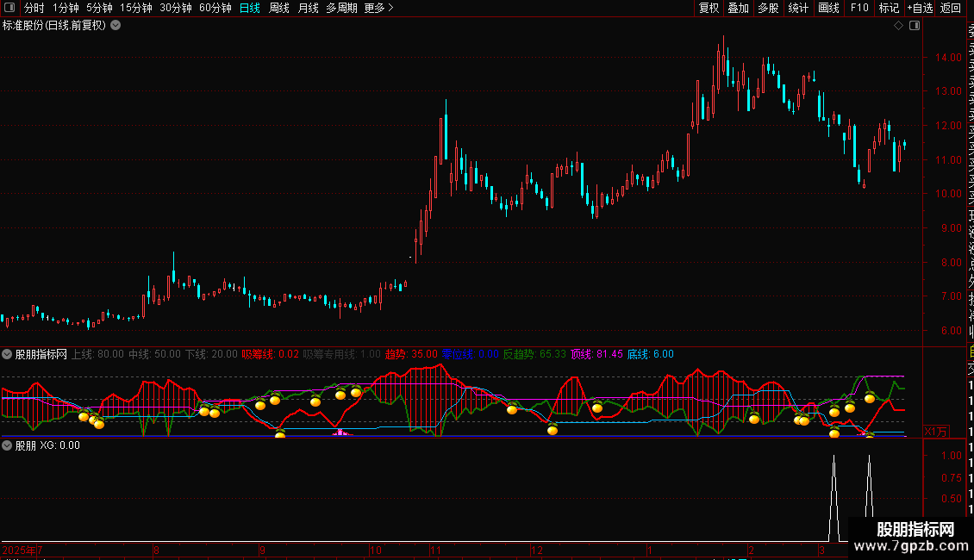Add stock with +自选 button
Screen dimensions: 974x560
(920, 8)
